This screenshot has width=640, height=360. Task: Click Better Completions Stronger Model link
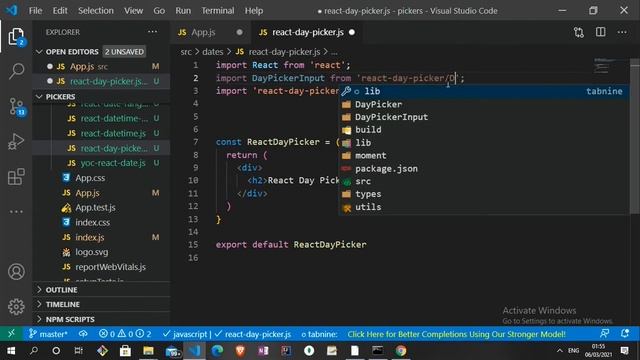coord(456,334)
